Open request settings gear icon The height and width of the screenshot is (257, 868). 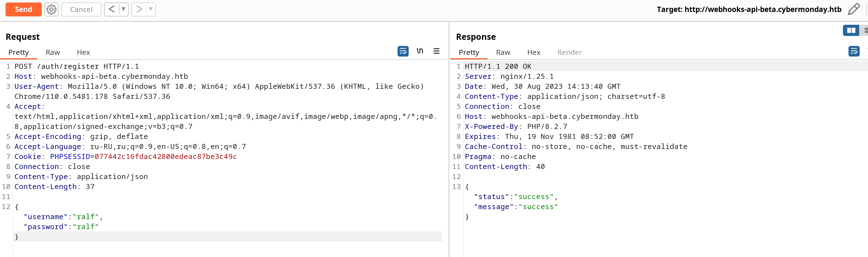(52, 9)
